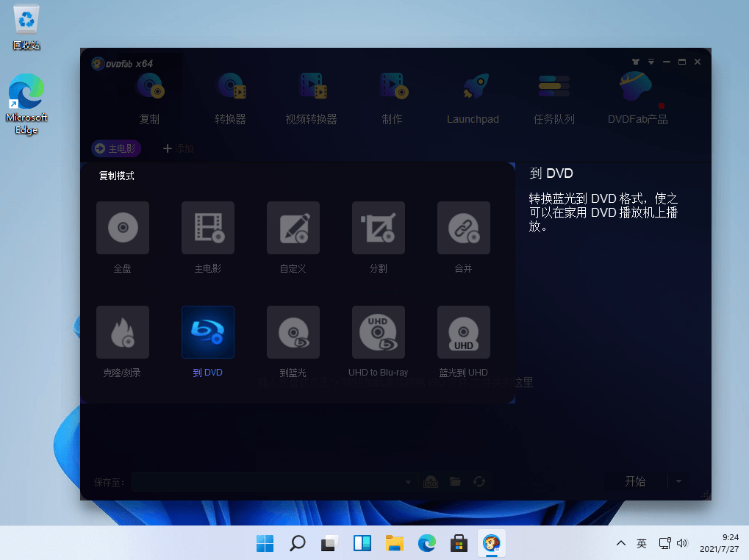The image size is (749, 560).
Task: Open the Recycle Bin 回收站 desktop icon
Action: pyautogui.click(x=26, y=27)
